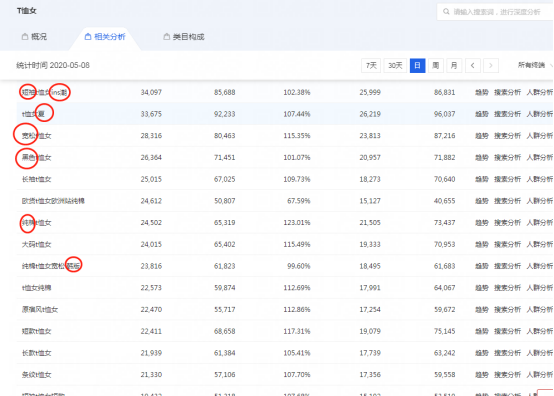Click keyword 黑色t恤女

[x=36, y=158]
